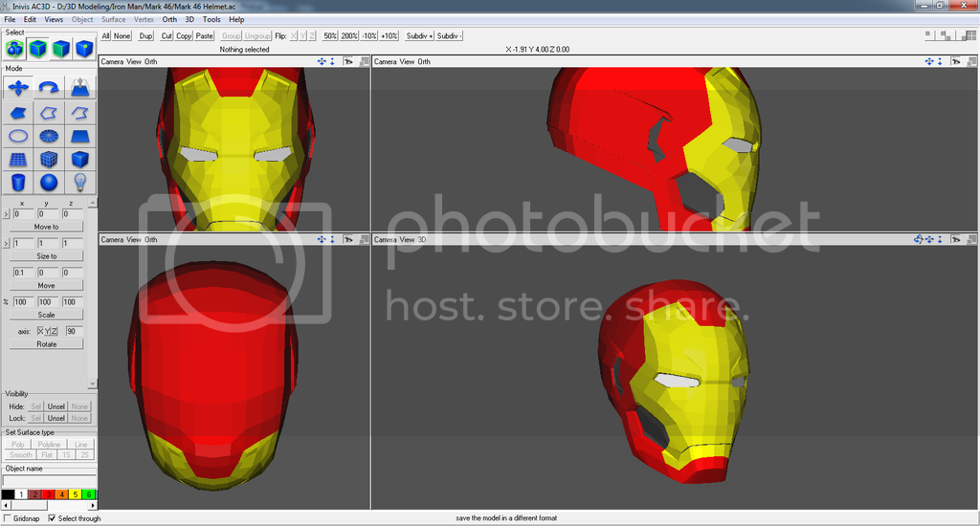Image resolution: width=980 pixels, height=526 pixels.
Task: Click the Object name text field
Action: tap(50, 480)
